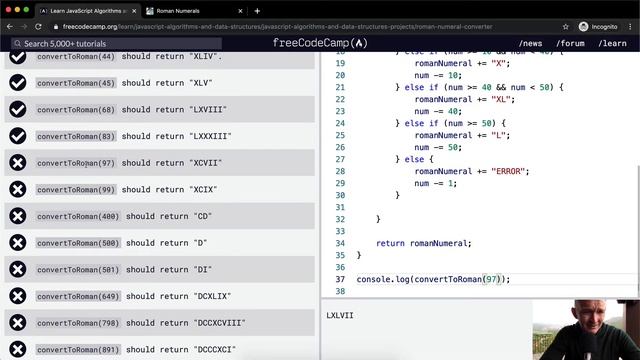Click the webcam video thumbnail
The image size is (640, 360).
tap(586, 330)
